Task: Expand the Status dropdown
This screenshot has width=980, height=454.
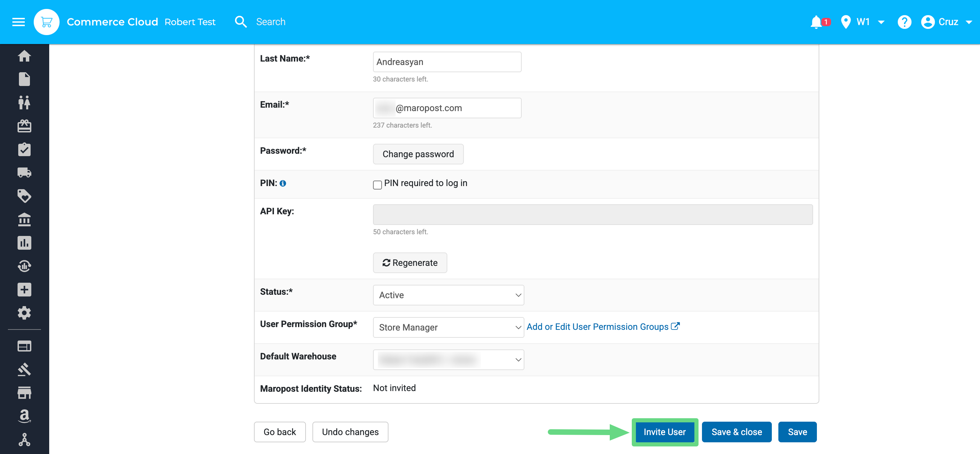Action: [x=448, y=295]
